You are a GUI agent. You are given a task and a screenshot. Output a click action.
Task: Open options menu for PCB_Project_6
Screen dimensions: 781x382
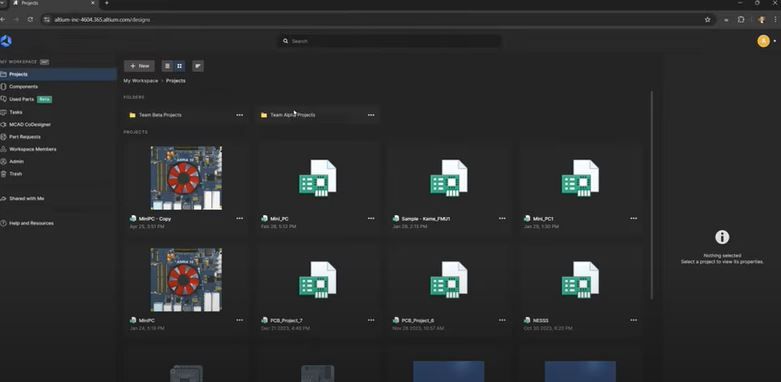pos(502,320)
